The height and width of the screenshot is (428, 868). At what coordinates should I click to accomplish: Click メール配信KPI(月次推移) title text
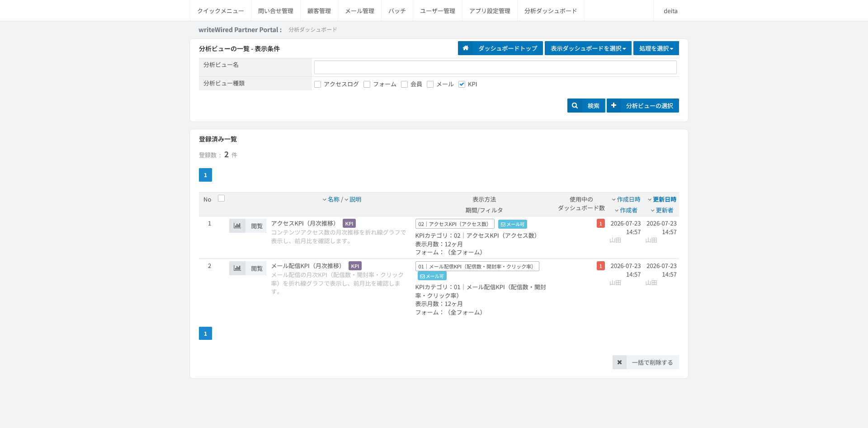click(x=308, y=266)
